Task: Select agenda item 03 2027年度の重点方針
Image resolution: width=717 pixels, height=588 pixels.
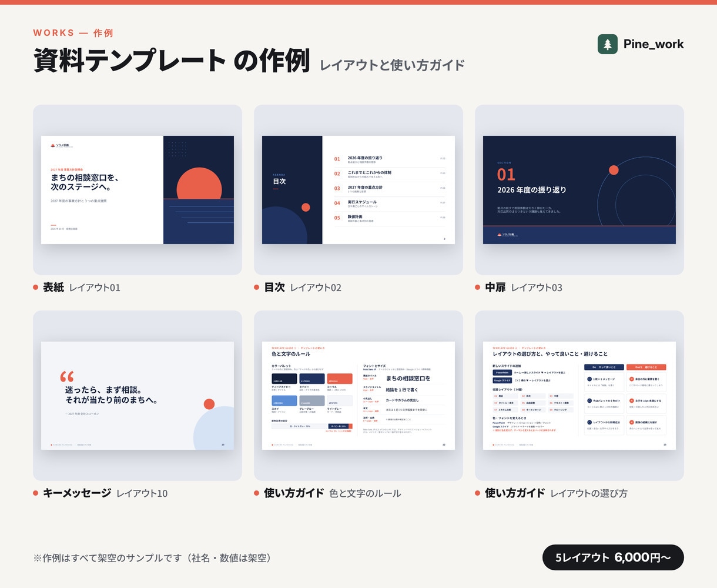Action: coord(390,188)
